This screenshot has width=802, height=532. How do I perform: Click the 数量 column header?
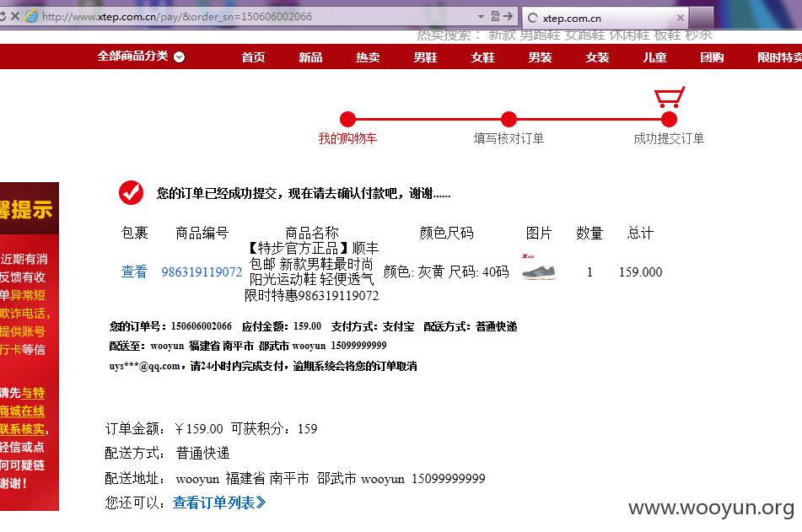click(589, 234)
